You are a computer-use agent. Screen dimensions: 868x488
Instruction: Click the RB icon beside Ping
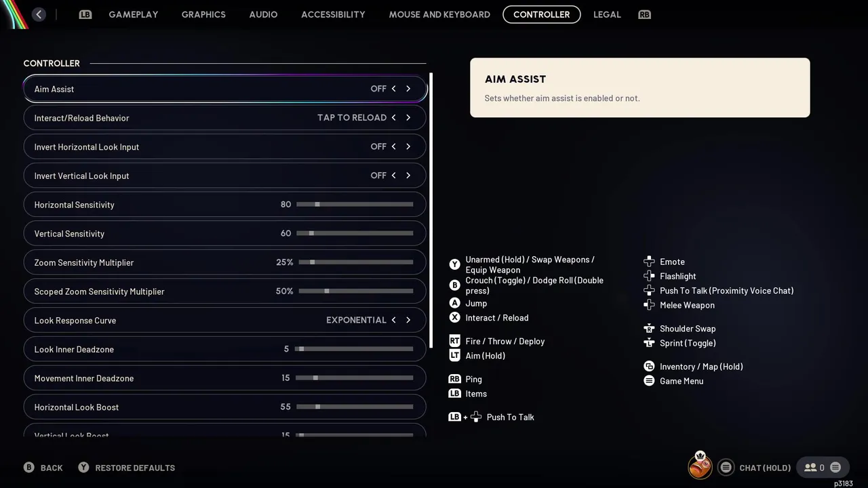(454, 379)
